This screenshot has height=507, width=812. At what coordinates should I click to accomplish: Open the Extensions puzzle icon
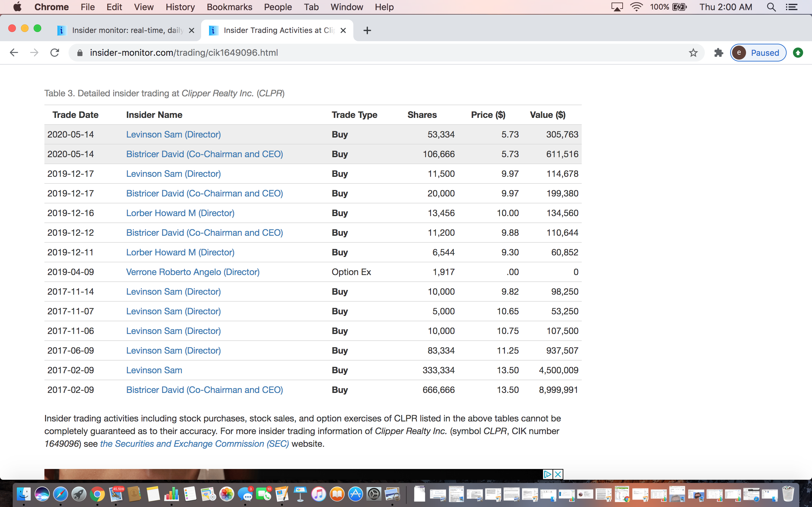coord(718,53)
